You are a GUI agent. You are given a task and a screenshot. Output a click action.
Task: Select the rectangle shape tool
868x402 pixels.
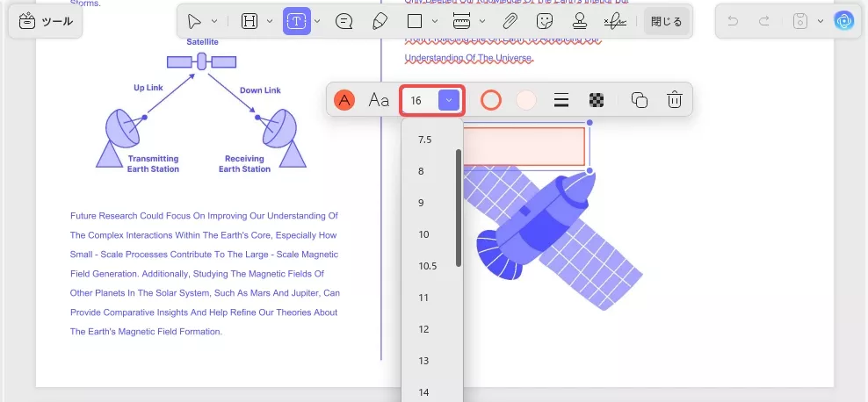tap(415, 22)
